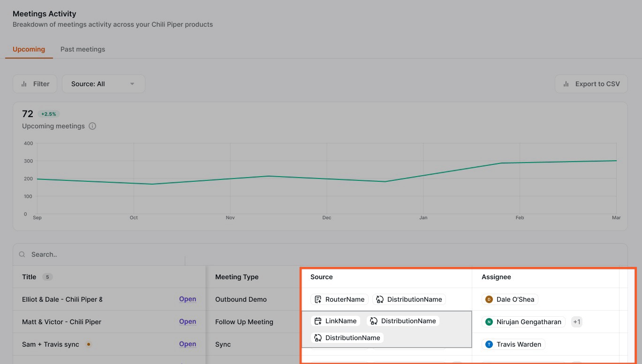Select the Nirujan Gengatharan assignee chip
The image size is (642, 364).
tap(523, 322)
